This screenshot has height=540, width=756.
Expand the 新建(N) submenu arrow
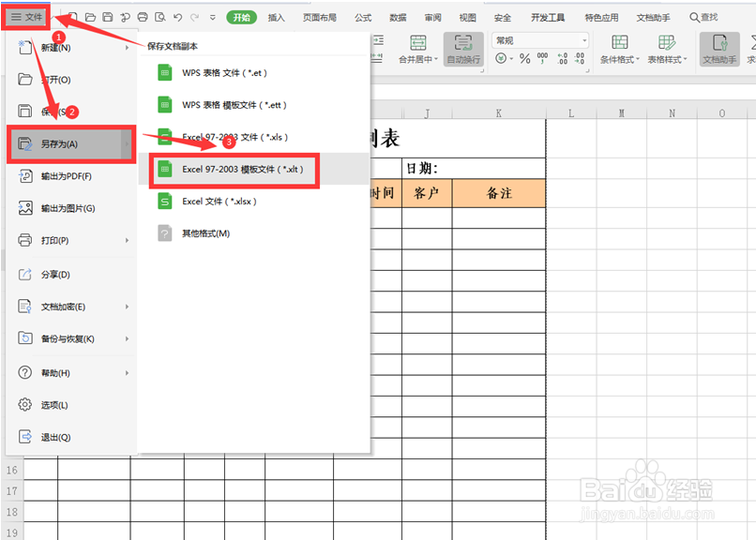click(x=127, y=48)
